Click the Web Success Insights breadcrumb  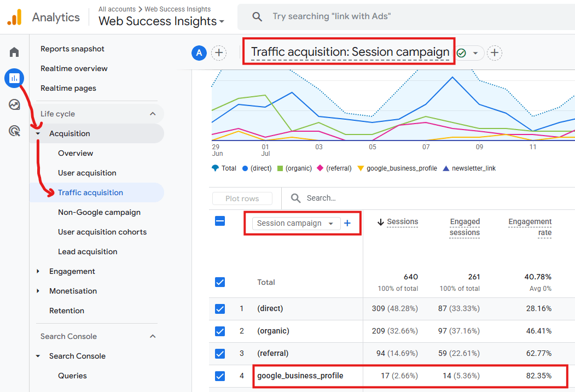tap(177, 9)
